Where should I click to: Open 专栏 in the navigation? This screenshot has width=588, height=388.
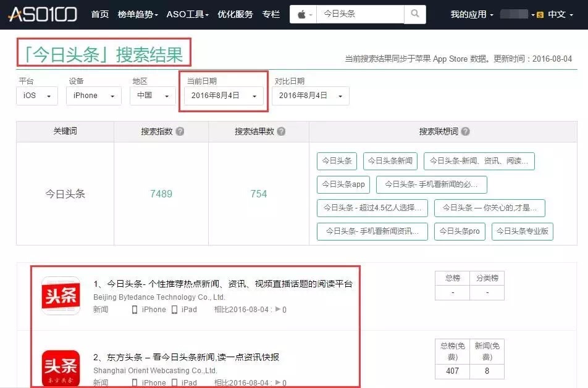pyautogui.click(x=271, y=14)
